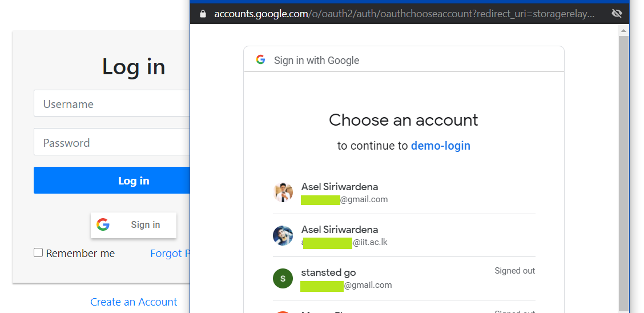Click the lock icon in the address bar
Viewport: 644px width, 313px height.
[x=203, y=14]
